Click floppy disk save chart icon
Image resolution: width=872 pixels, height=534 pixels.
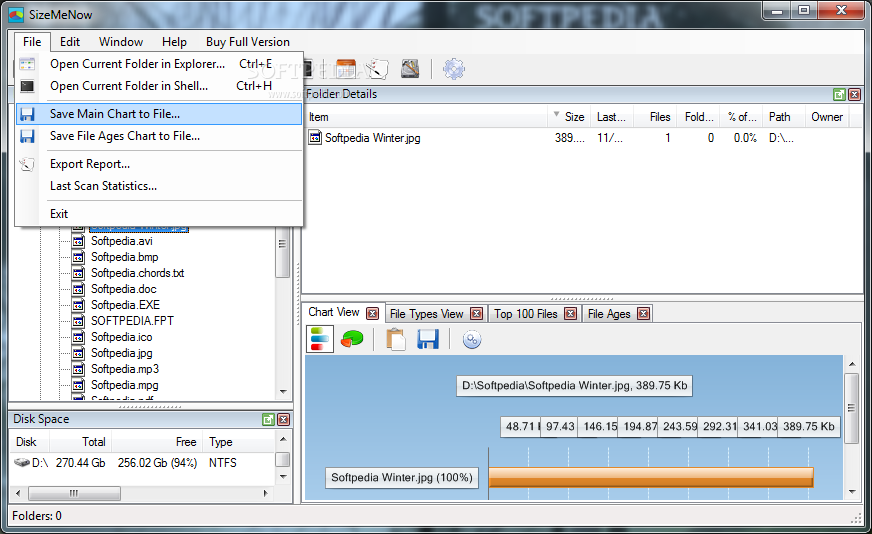tap(428, 339)
